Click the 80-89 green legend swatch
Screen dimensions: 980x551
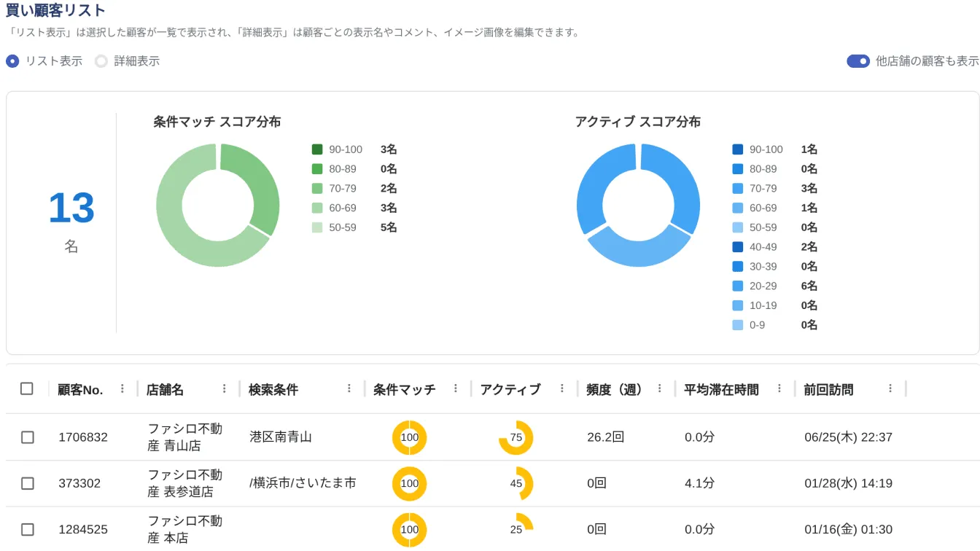click(317, 169)
